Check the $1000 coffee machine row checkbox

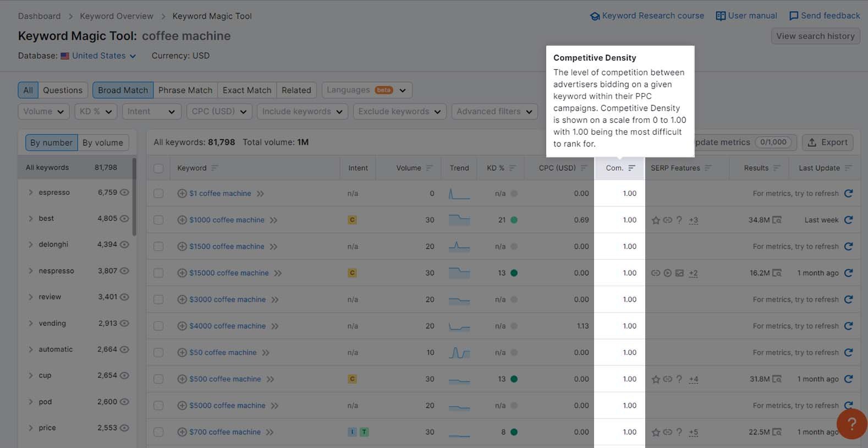click(158, 220)
